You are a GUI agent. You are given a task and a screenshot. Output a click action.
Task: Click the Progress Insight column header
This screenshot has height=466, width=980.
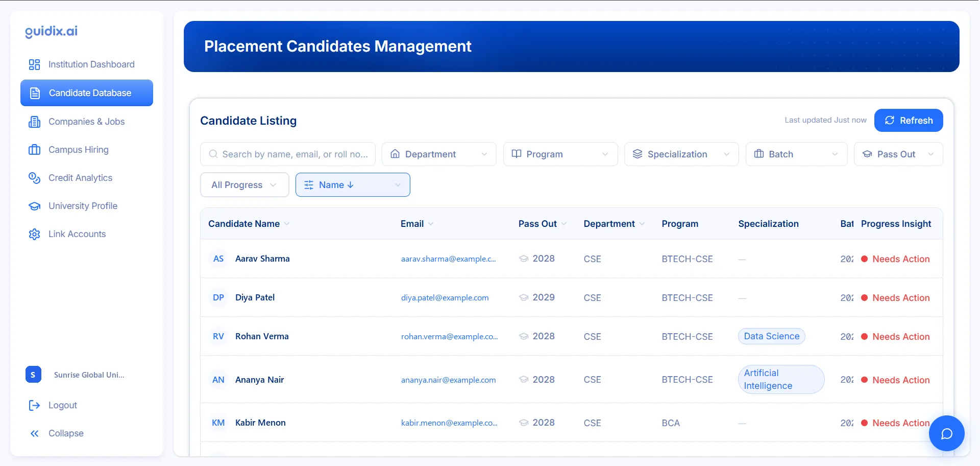tap(896, 224)
